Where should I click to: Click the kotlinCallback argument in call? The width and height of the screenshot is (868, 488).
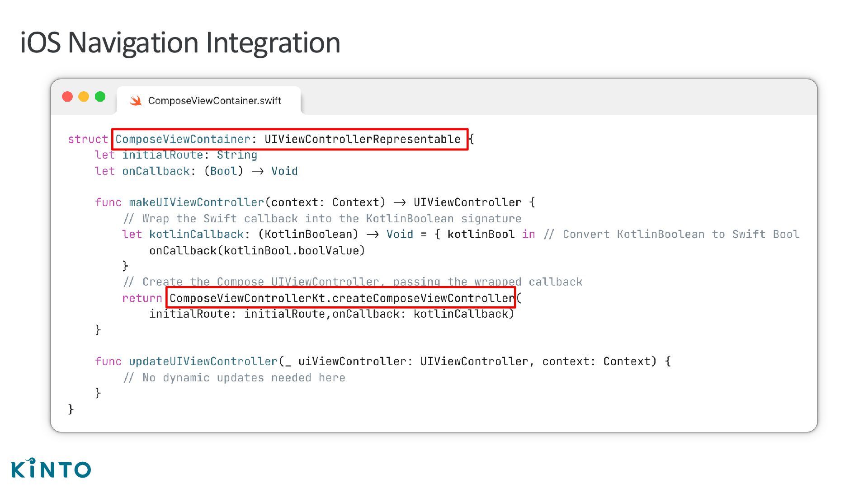[461, 314]
